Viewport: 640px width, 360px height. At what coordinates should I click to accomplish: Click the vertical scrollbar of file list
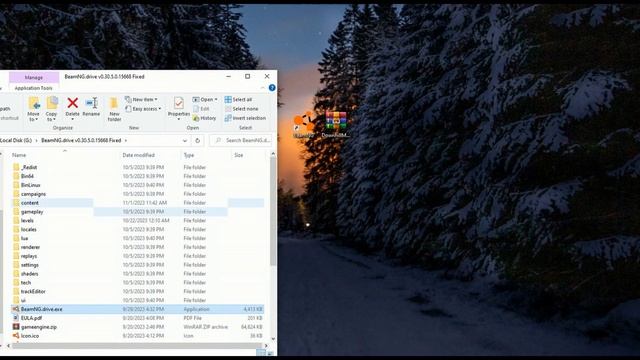(x=273, y=211)
